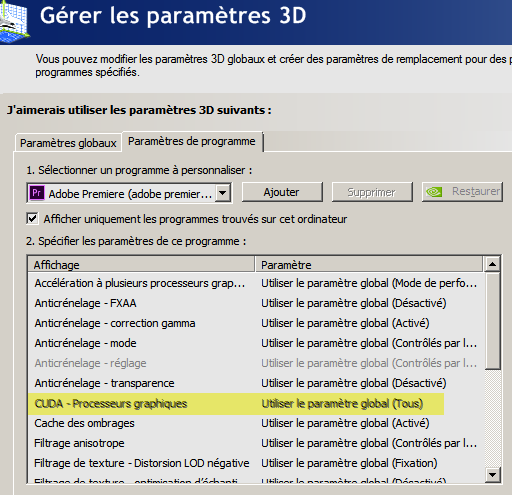Click the Supprimer button
The width and height of the screenshot is (512, 495).
[372, 192]
